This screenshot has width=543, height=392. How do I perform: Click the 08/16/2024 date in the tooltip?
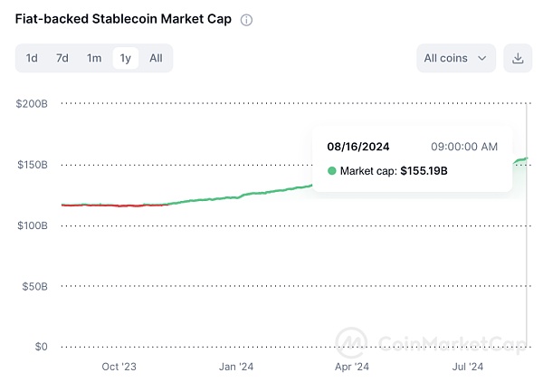point(357,146)
